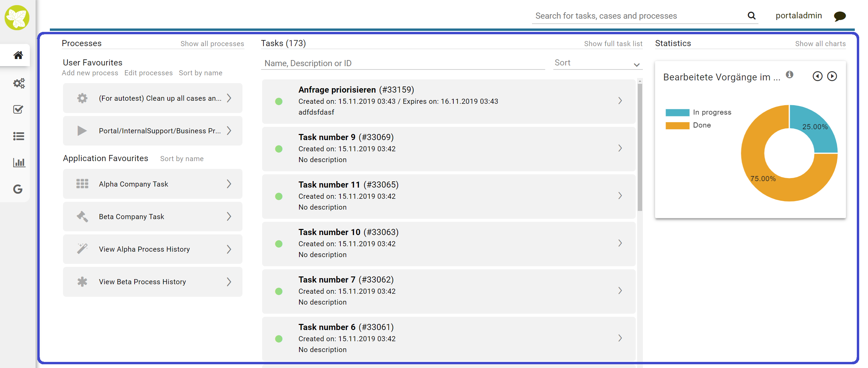Click play icon of Portal/InternalSupport process

click(82, 131)
